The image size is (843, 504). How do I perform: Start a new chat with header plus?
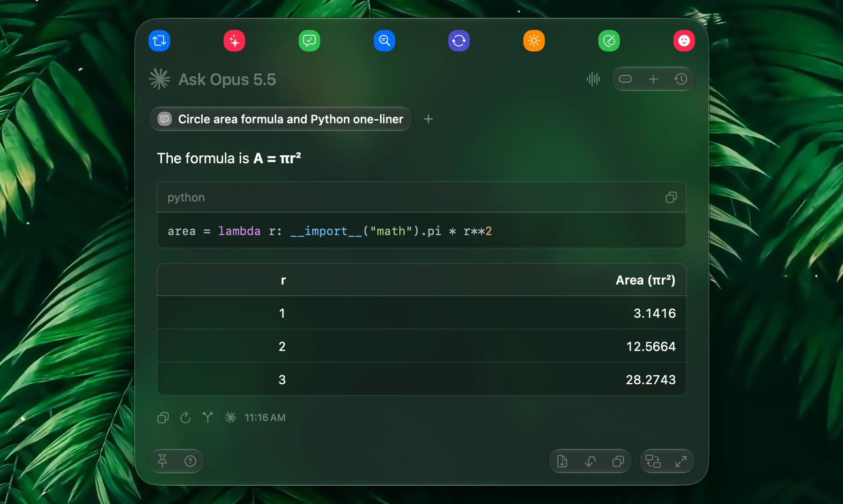653,79
